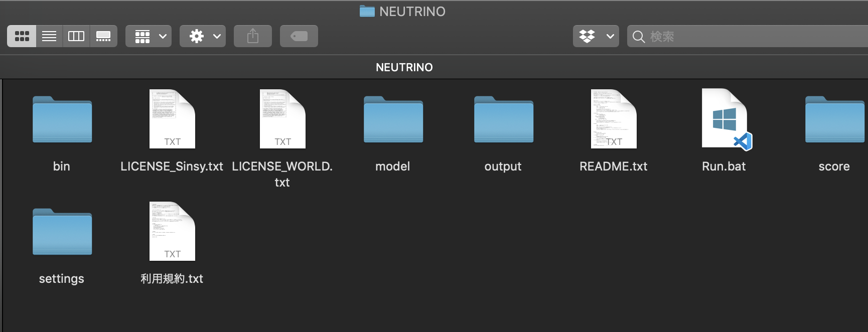Click the search field
This screenshot has width=868, height=332.
pos(748,36)
